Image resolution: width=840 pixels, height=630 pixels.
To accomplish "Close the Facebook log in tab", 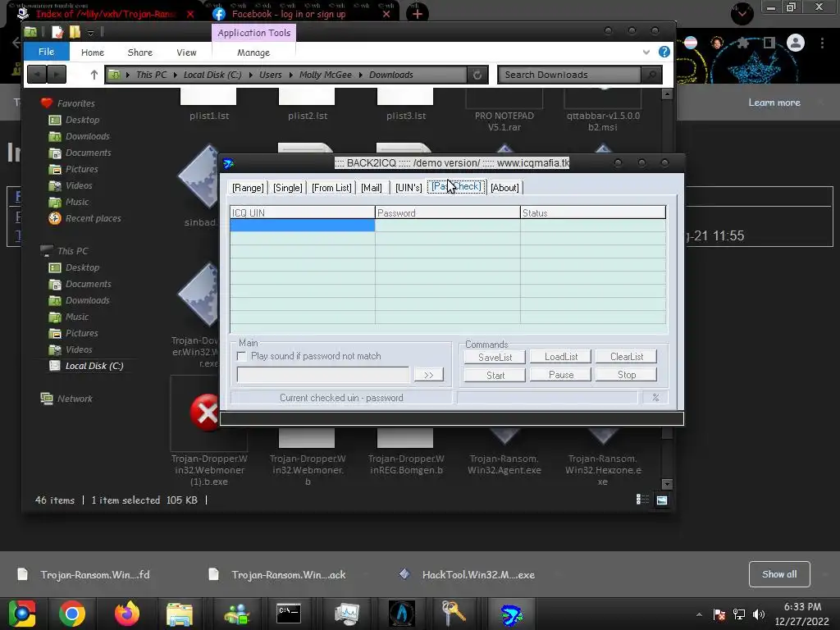I will [386, 14].
